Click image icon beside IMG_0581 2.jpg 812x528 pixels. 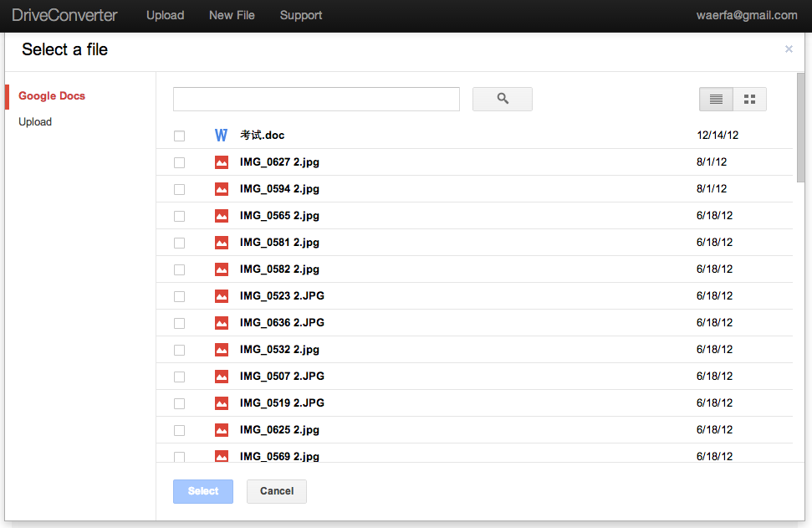[222, 243]
